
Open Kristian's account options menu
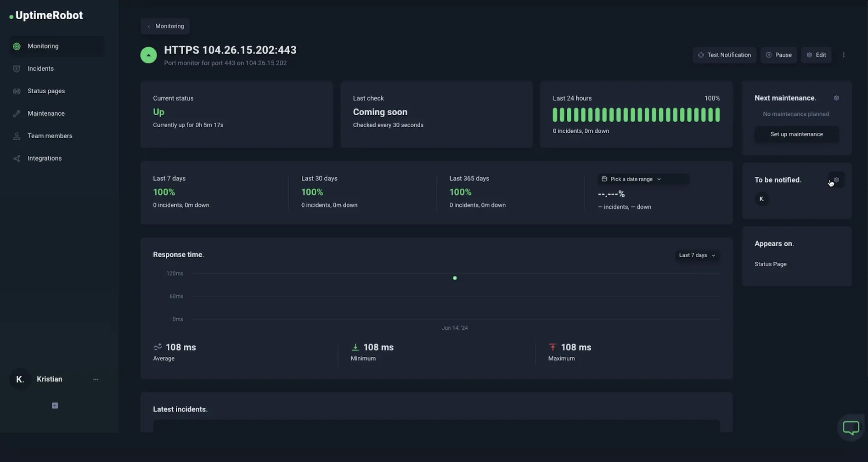coord(96,379)
